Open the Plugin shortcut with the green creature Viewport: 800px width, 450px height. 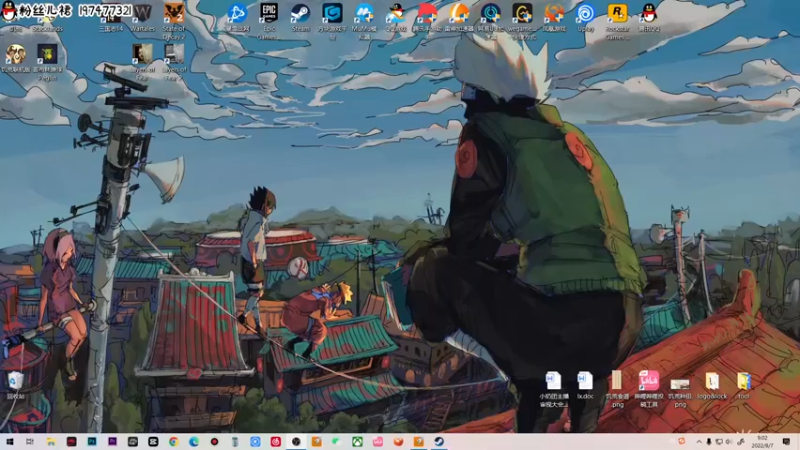pyautogui.click(x=47, y=61)
